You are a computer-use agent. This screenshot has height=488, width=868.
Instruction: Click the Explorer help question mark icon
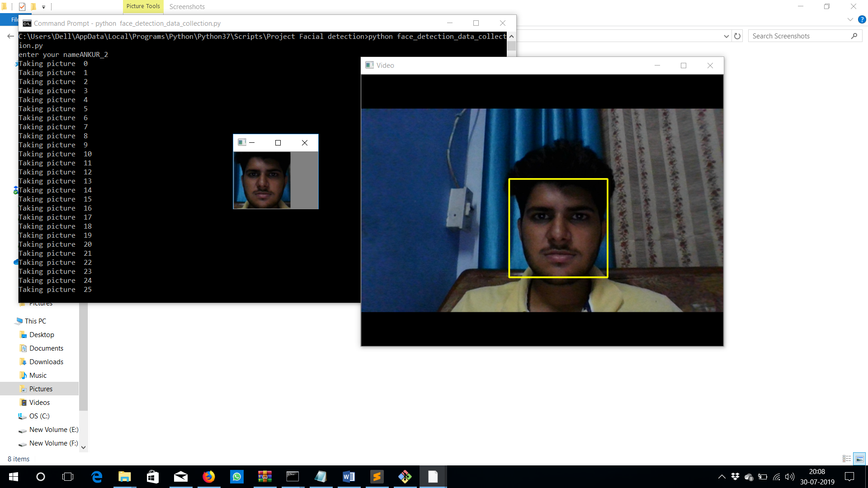pyautogui.click(x=862, y=19)
